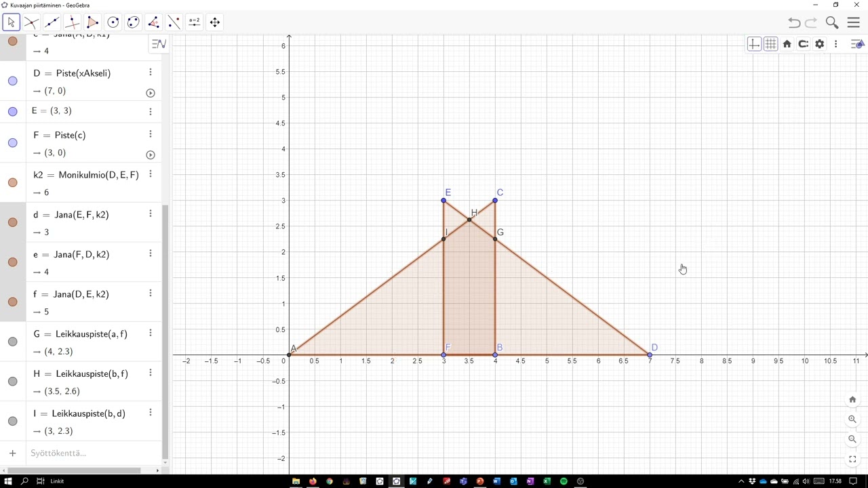Open more options for row D
The image size is (868, 488).
[151, 73]
